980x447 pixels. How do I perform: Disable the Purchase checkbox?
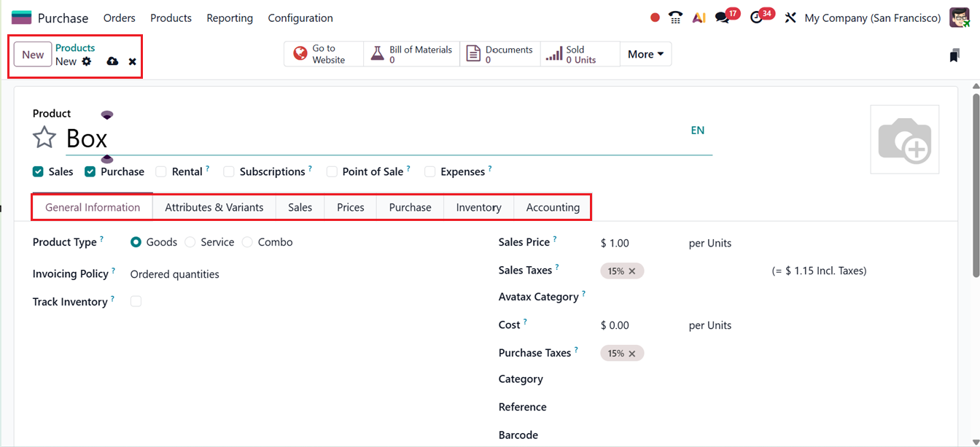click(90, 171)
